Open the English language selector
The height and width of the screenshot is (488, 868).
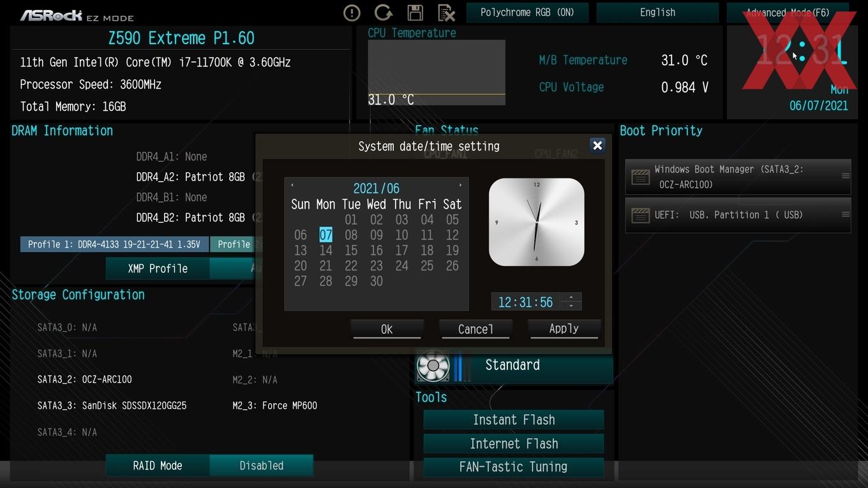tap(657, 12)
